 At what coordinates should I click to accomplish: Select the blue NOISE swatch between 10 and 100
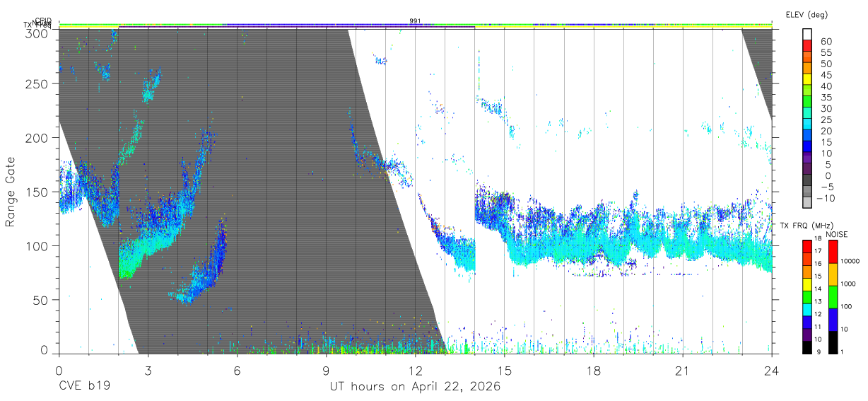coord(833,319)
